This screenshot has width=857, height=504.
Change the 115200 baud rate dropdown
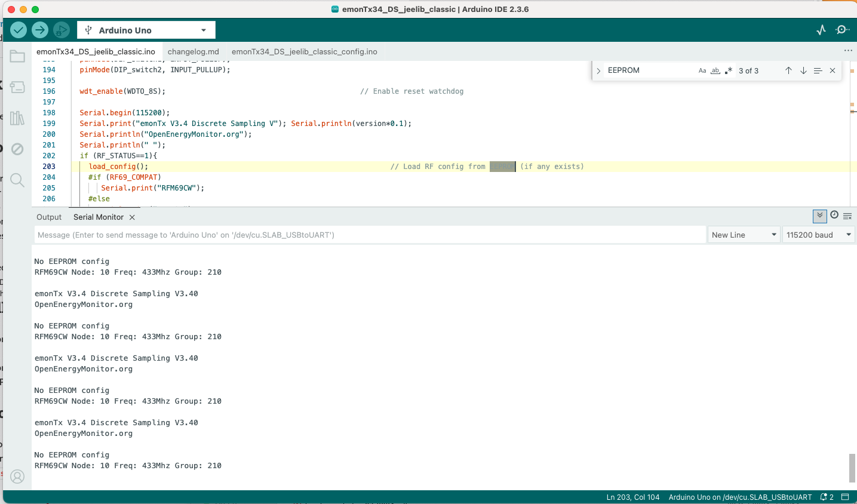tap(818, 235)
